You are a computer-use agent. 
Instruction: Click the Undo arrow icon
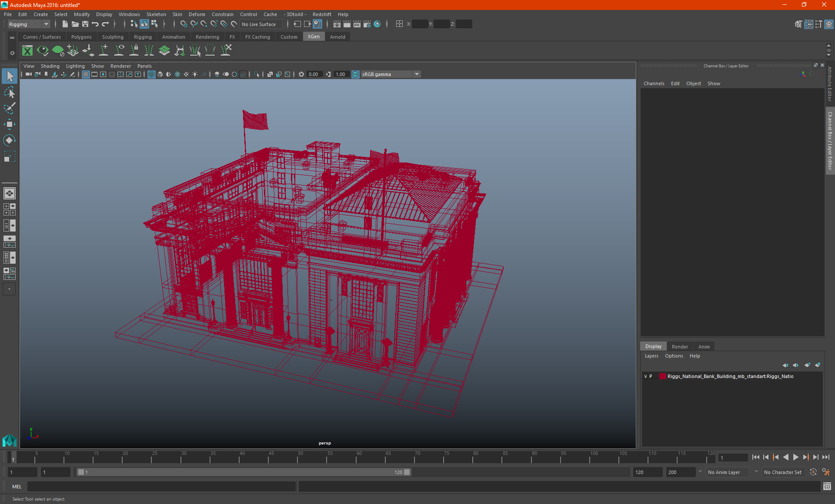click(x=95, y=24)
